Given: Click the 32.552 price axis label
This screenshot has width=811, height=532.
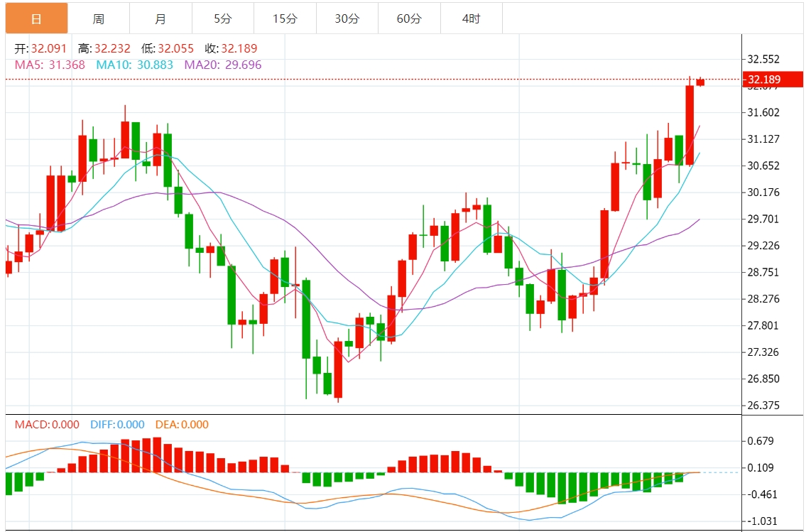Looking at the screenshot, I should [x=763, y=59].
